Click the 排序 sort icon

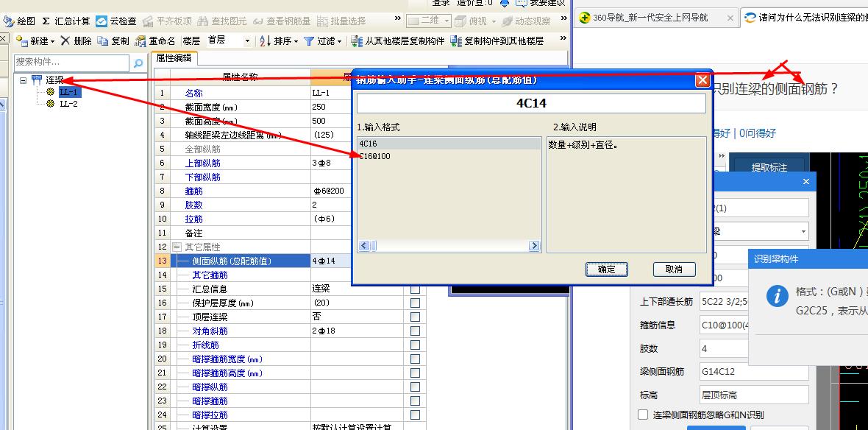(x=265, y=40)
